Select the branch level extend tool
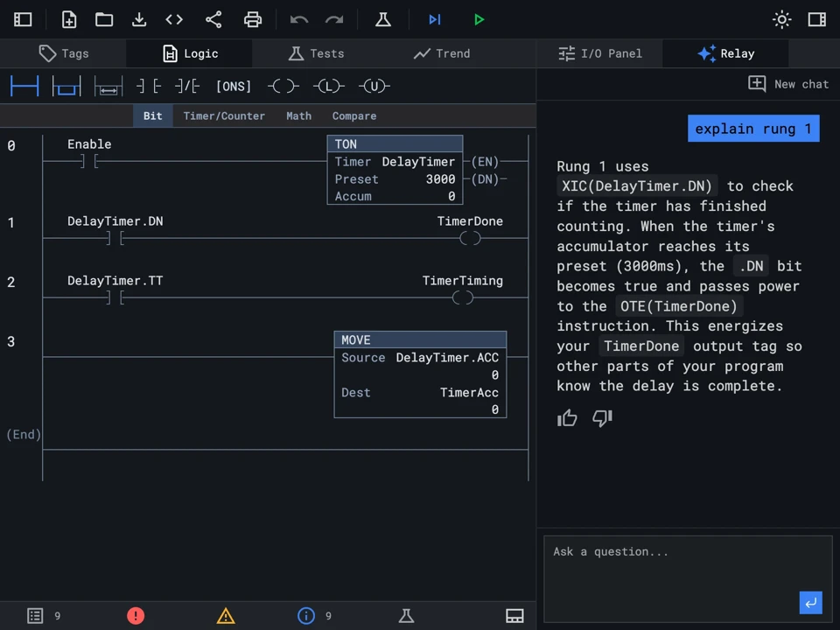The width and height of the screenshot is (840, 630). click(x=108, y=87)
